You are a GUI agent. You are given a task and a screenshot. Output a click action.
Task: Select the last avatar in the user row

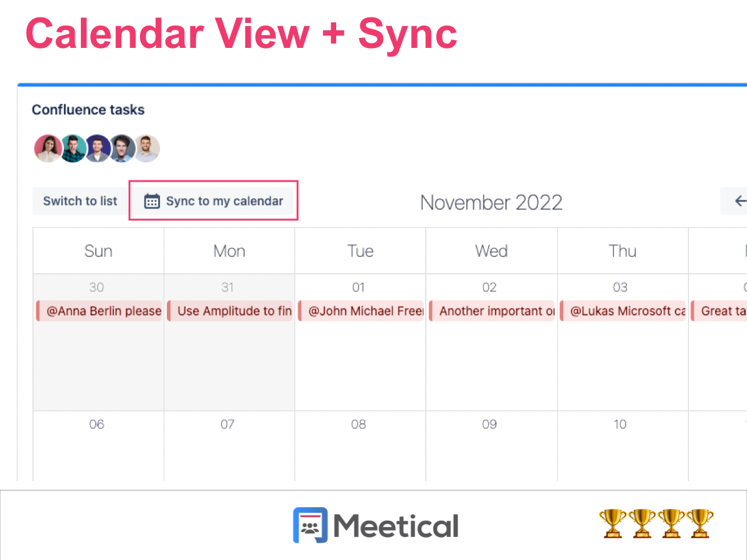(148, 148)
